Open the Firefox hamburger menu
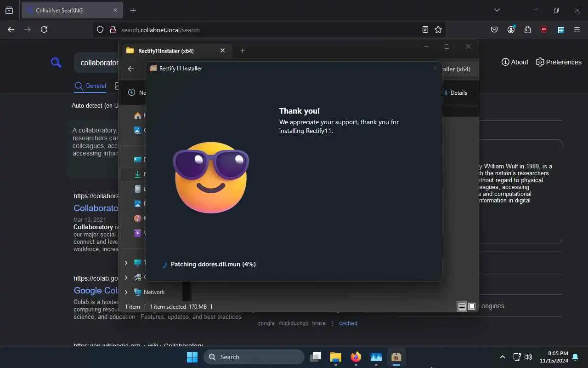Image resolution: width=588 pixels, height=368 pixels. click(577, 29)
